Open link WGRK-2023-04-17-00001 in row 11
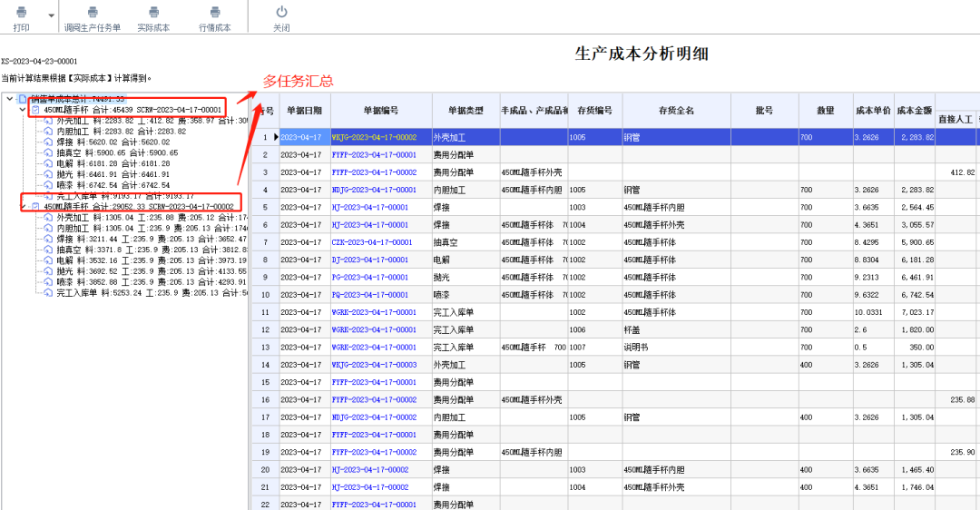980x510 pixels. click(x=374, y=312)
